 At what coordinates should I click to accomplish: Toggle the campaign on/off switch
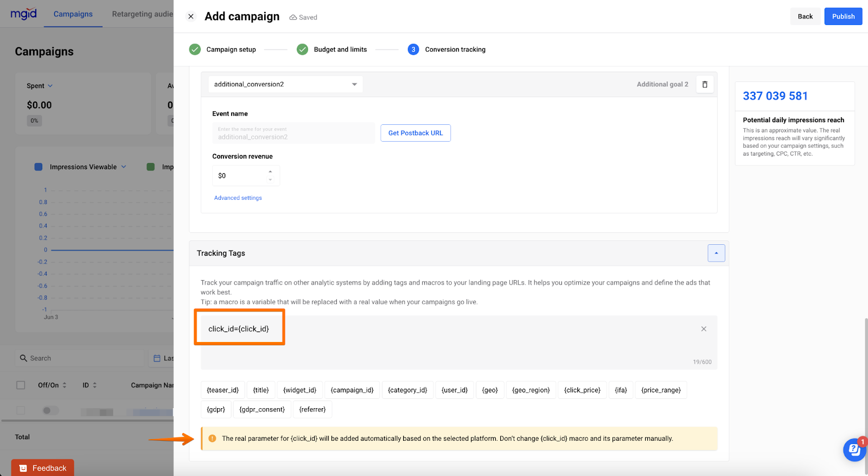(50, 410)
